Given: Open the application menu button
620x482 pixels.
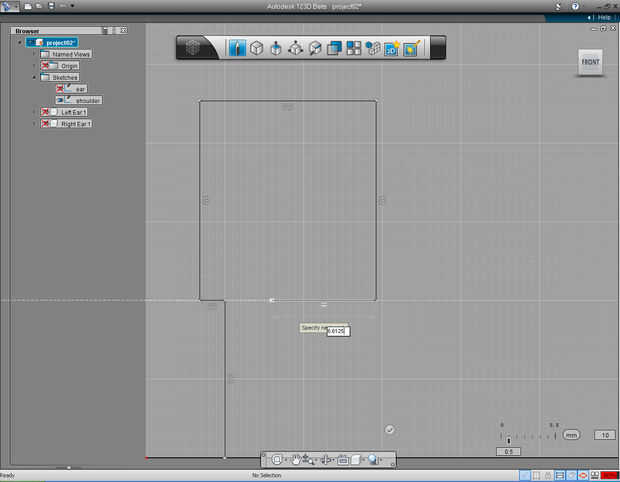Looking at the screenshot, I should 9,6.
